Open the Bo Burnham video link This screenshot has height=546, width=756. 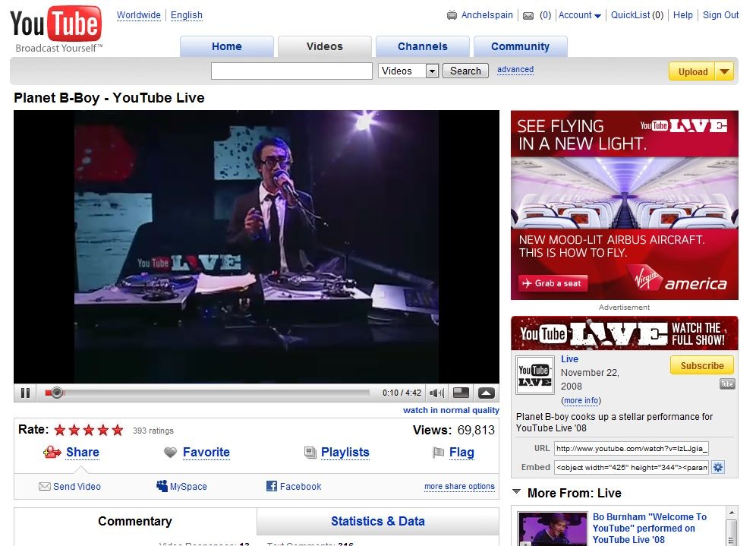(650, 528)
